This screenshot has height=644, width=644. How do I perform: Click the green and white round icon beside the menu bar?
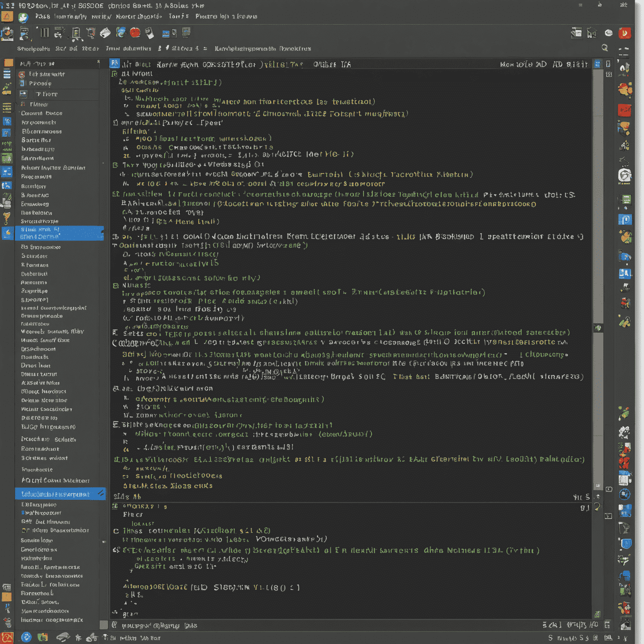click(23, 17)
